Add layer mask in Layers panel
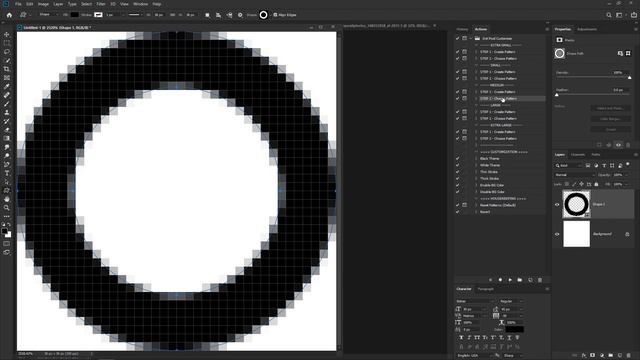Image resolution: width=640 pixels, height=360 pixels. pyautogui.click(x=593, y=356)
